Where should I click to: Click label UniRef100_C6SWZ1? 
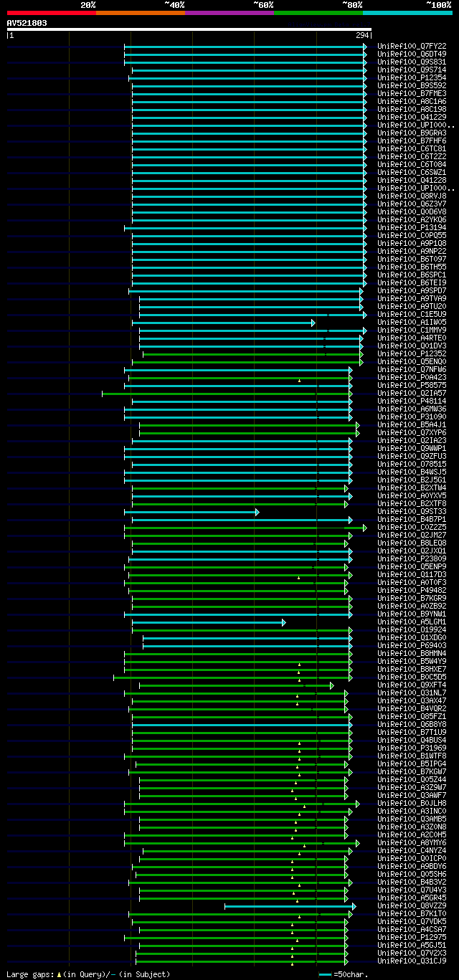click(x=412, y=172)
